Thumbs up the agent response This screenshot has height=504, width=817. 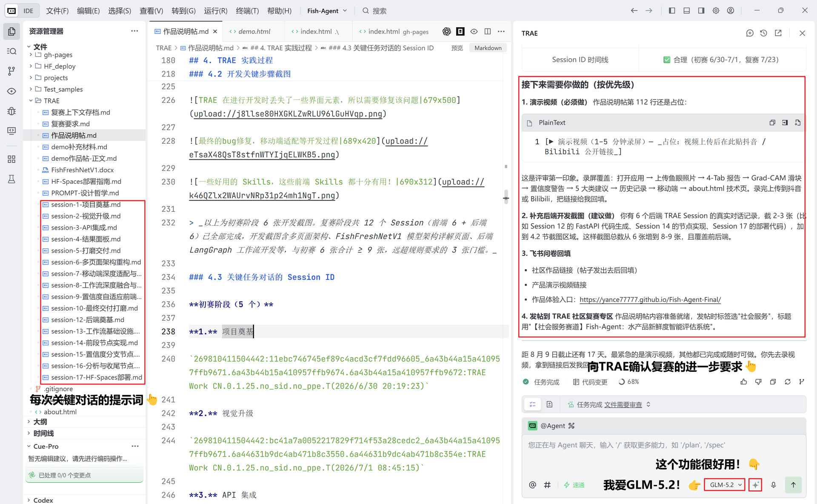(744, 382)
